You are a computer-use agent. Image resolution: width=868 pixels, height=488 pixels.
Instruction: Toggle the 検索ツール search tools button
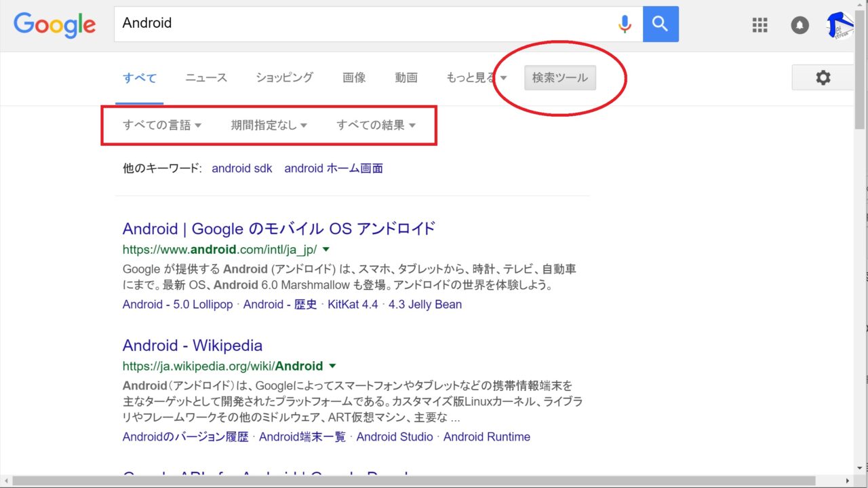click(559, 78)
